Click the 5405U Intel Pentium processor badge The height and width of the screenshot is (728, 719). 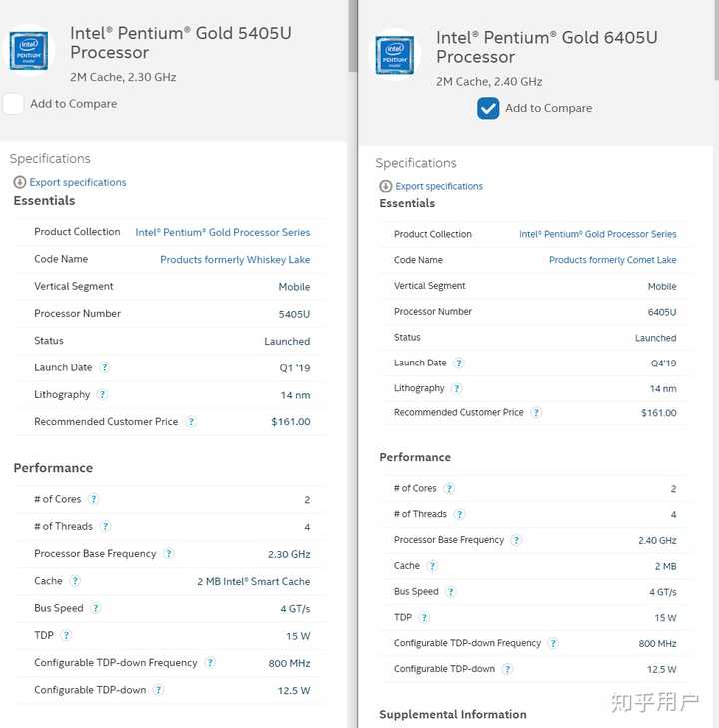pyautogui.click(x=29, y=51)
